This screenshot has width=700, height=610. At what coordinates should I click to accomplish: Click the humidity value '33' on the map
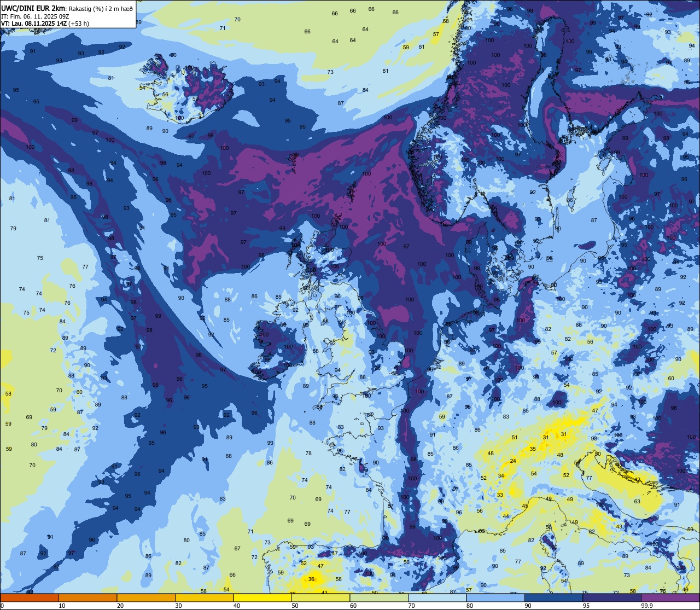(500, 495)
